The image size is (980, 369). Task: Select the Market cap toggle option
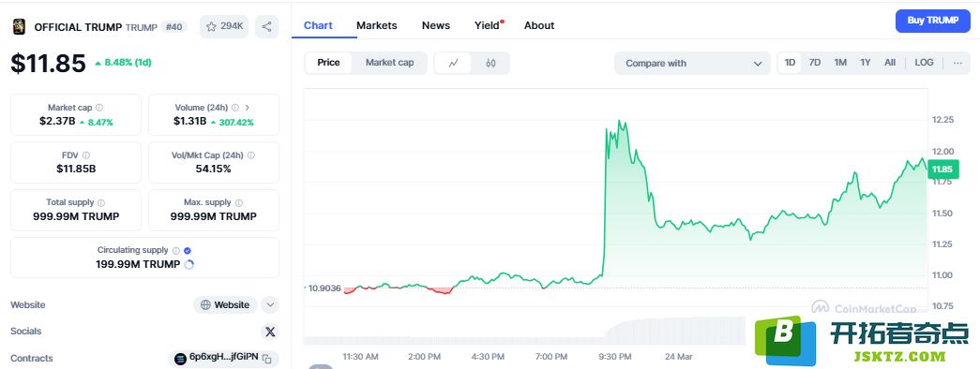tap(389, 63)
